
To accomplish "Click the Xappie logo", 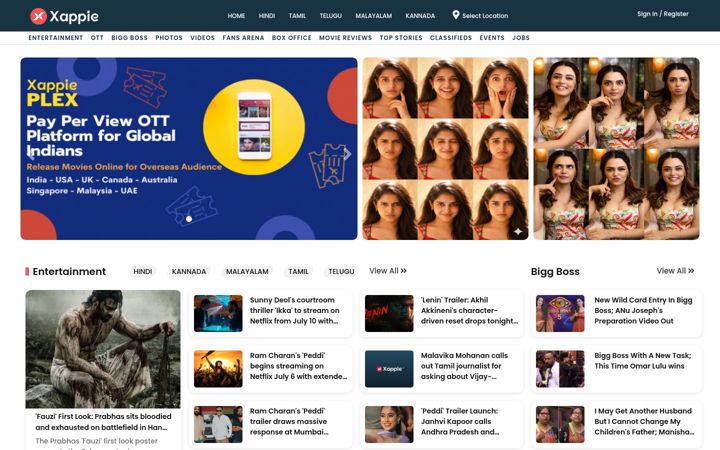I will coord(64,16).
